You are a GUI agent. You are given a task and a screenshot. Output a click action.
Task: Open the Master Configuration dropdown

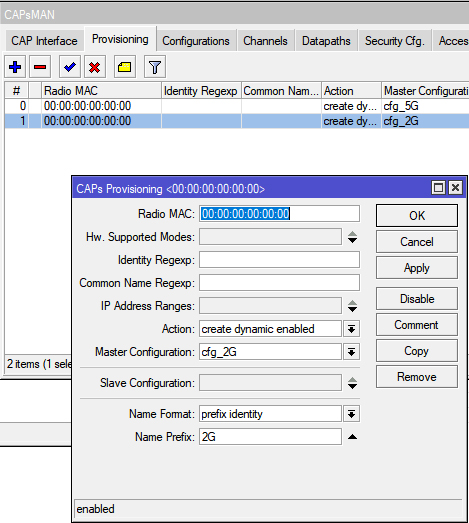(x=351, y=352)
